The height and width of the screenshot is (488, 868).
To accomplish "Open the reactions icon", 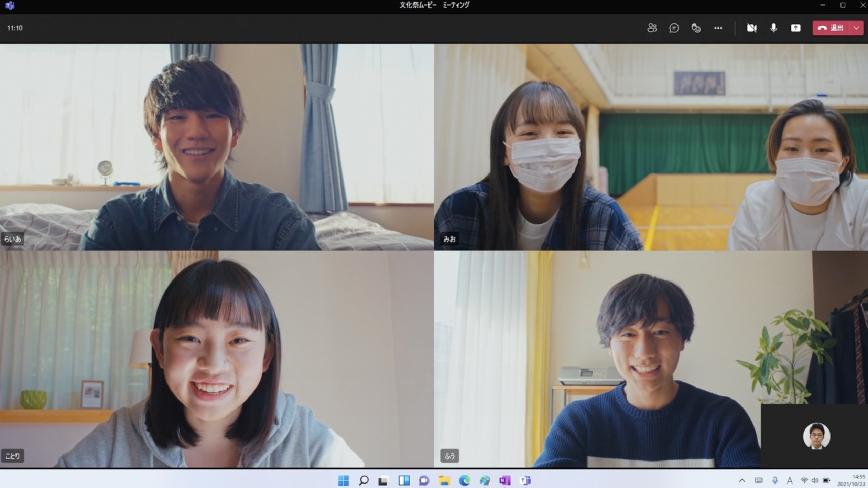I will click(x=696, y=28).
